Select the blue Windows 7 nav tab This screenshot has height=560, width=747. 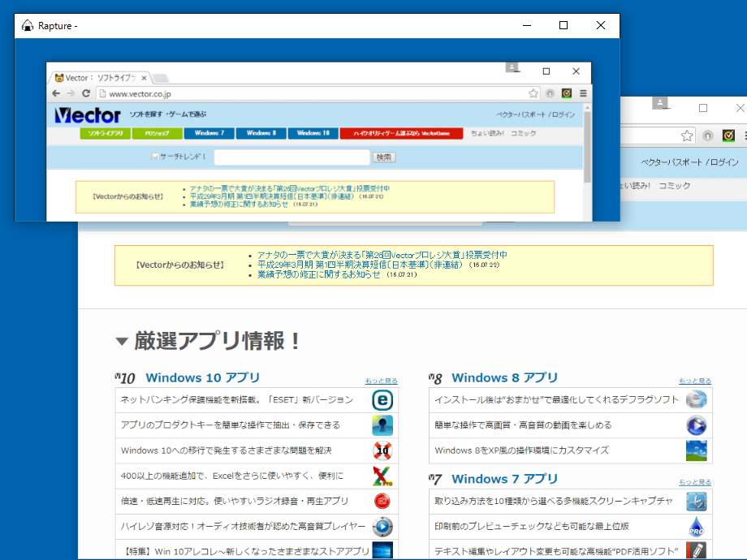(209, 133)
